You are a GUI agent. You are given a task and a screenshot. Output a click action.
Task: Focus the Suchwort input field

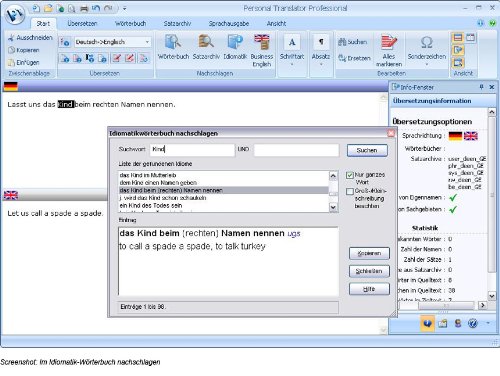pos(192,149)
